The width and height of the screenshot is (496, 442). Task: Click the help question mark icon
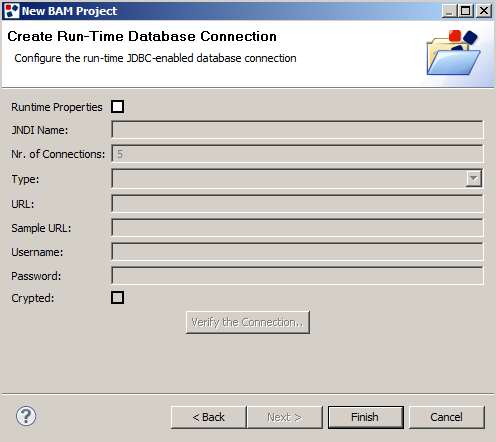click(26, 416)
